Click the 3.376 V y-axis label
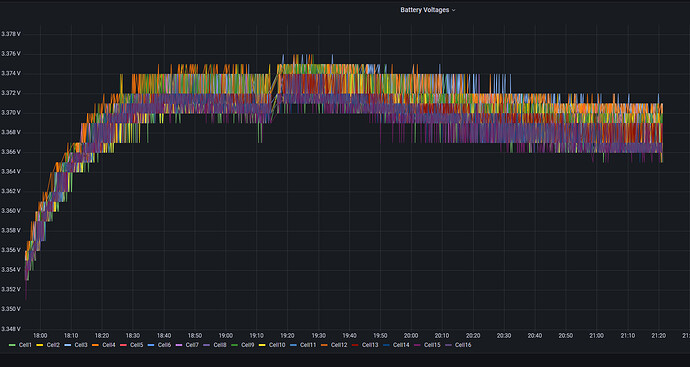Image resolution: width=690 pixels, height=367 pixels. (11, 54)
